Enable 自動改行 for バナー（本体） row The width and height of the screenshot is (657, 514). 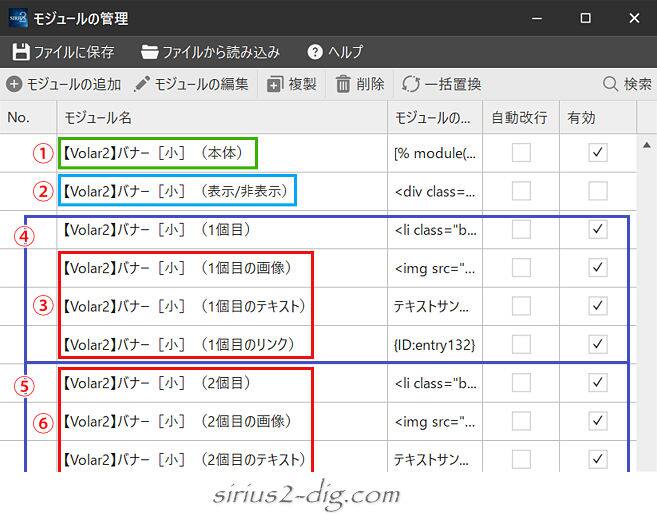pyautogui.click(x=521, y=152)
